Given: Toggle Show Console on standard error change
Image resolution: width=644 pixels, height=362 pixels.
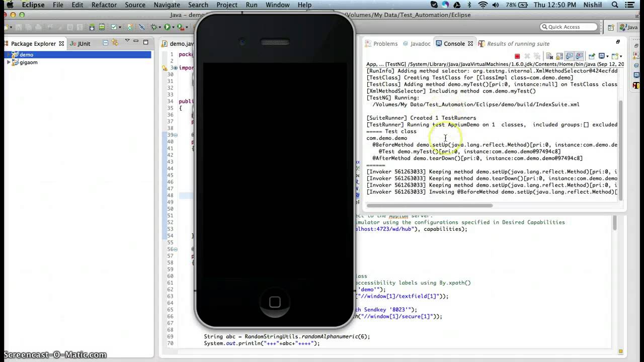Looking at the screenshot, I should pyautogui.click(x=579, y=56).
